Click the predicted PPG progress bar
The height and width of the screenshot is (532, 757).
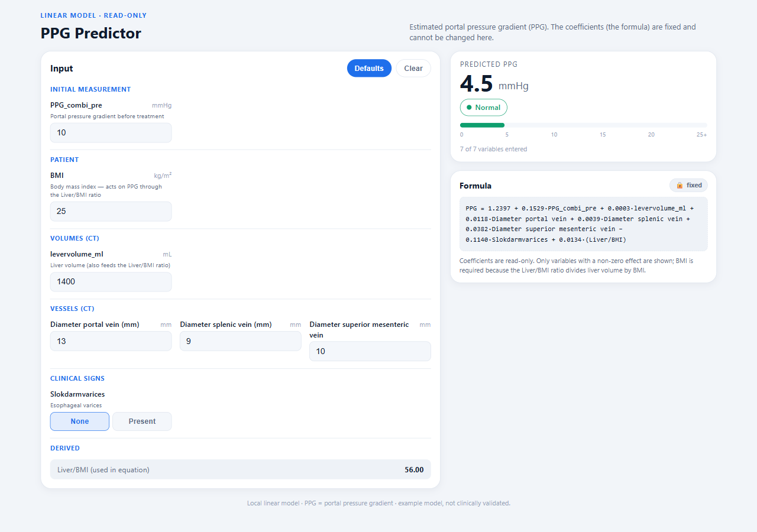click(x=584, y=125)
